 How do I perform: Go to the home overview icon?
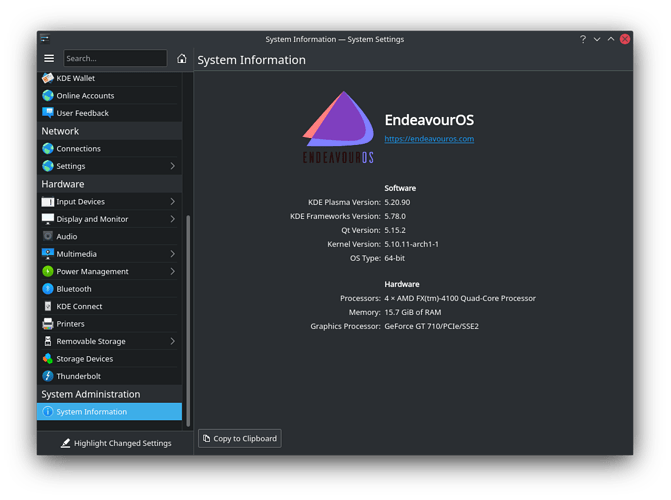click(x=181, y=58)
